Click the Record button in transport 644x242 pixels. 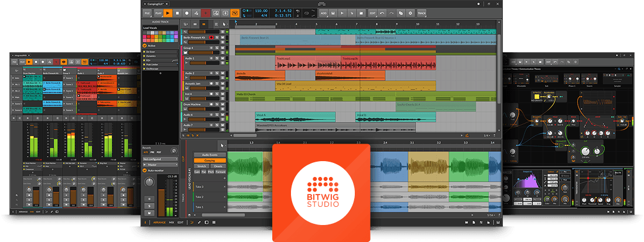(187, 12)
